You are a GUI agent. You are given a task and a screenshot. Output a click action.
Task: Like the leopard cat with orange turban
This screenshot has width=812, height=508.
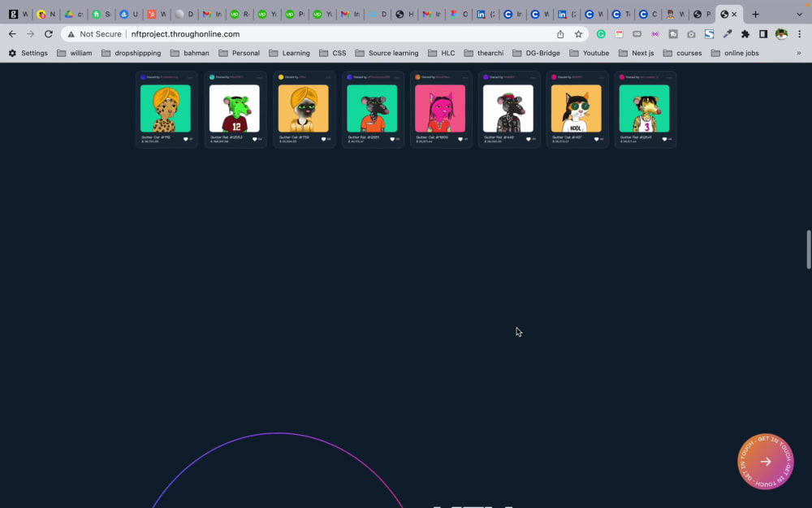pyautogui.click(x=186, y=139)
